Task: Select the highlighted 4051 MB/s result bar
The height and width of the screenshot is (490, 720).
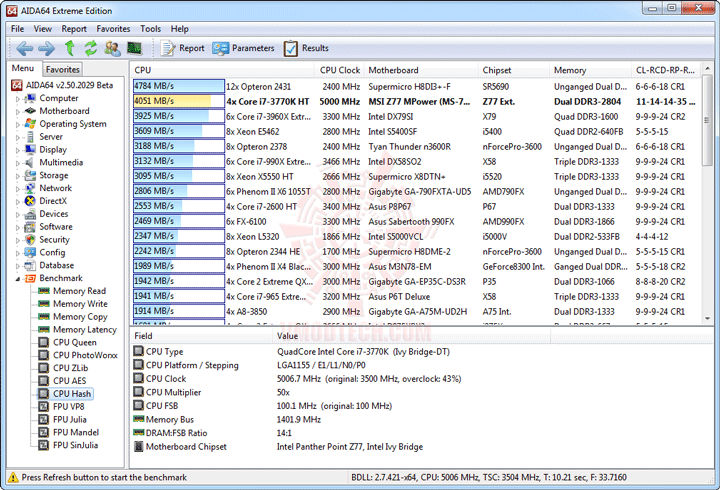Action: 179,101
